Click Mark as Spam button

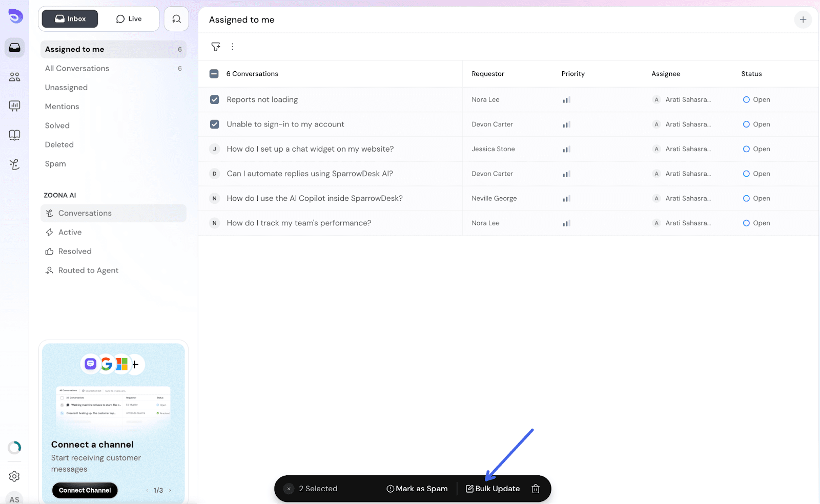pyautogui.click(x=417, y=489)
